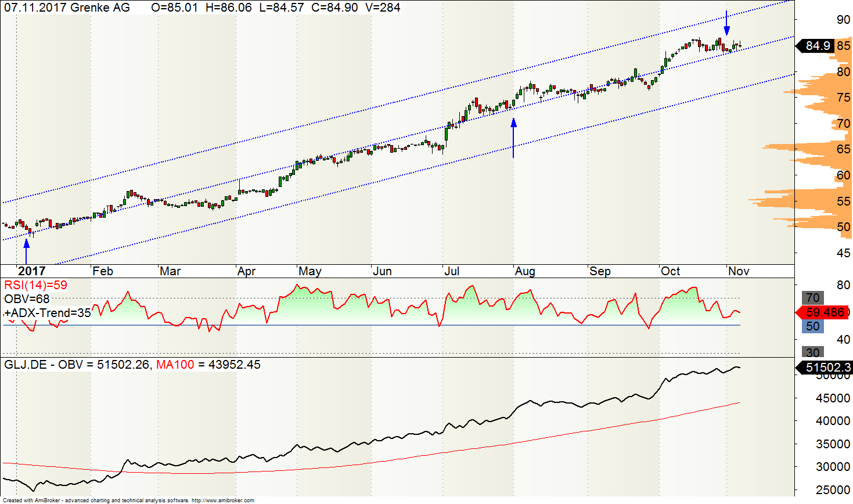Click the OBV=68 indicator label
The height and width of the screenshot is (504, 853).
tap(27, 299)
